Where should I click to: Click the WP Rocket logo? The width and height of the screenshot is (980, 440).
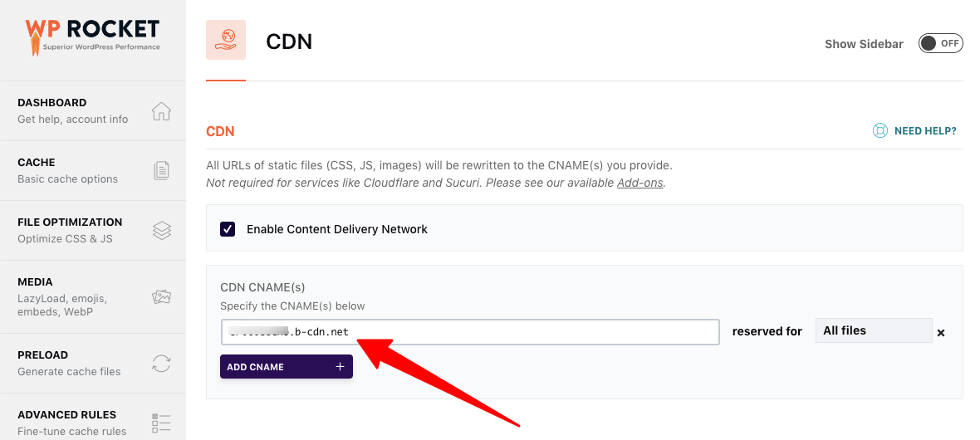click(x=92, y=36)
